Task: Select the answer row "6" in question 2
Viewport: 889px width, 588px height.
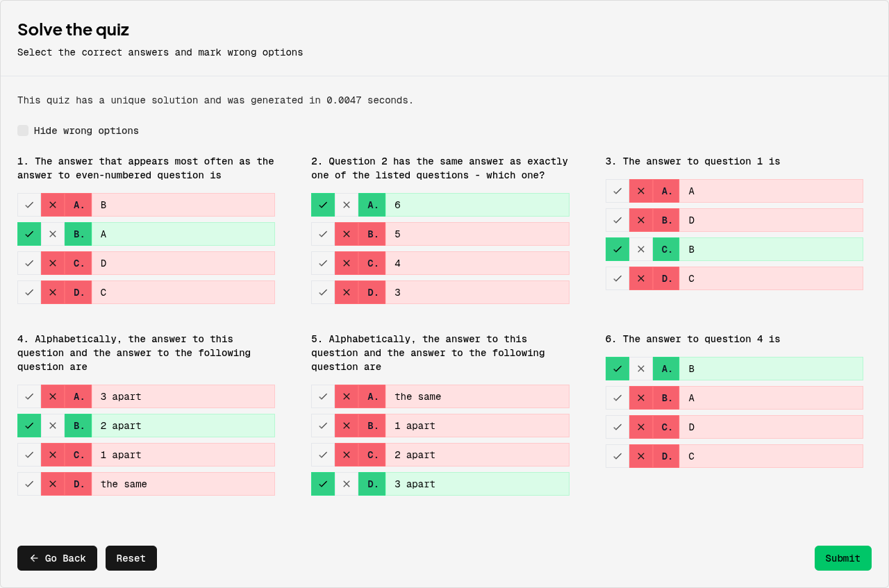Action: [478, 205]
